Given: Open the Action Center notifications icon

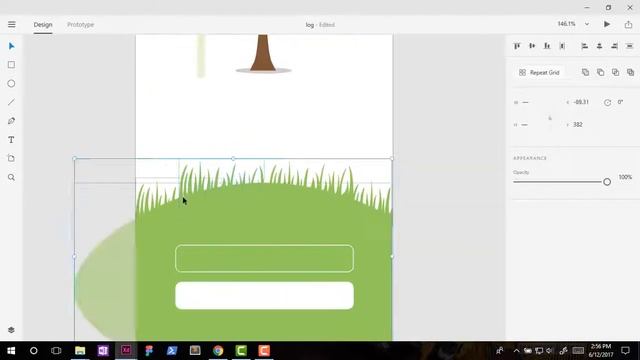Looking at the screenshot, I should coord(625,351).
